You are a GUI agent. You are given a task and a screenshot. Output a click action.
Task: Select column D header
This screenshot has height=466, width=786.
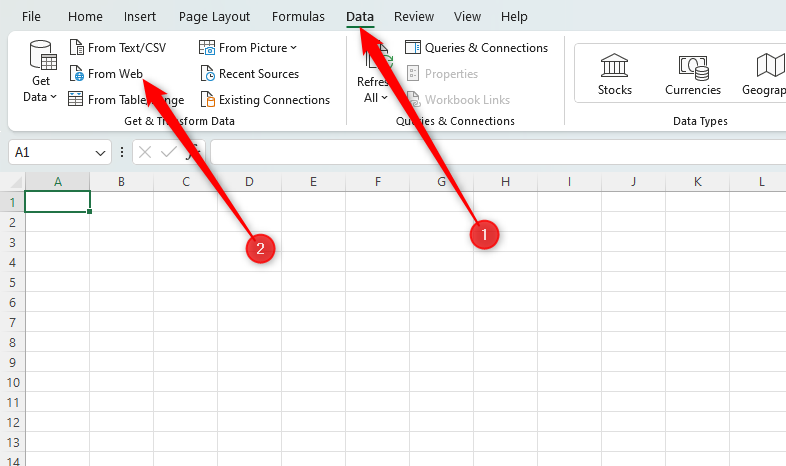coord(249,182)
